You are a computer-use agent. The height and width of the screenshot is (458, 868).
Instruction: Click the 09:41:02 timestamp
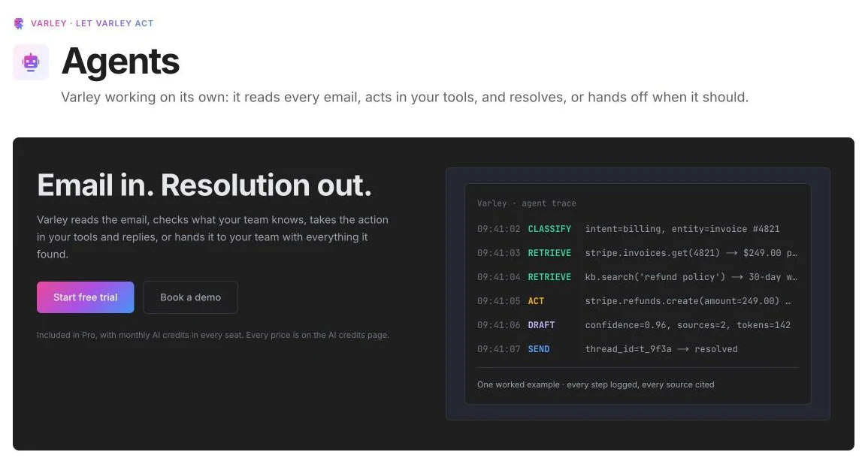pyautogui.click(x=499, y=229)
